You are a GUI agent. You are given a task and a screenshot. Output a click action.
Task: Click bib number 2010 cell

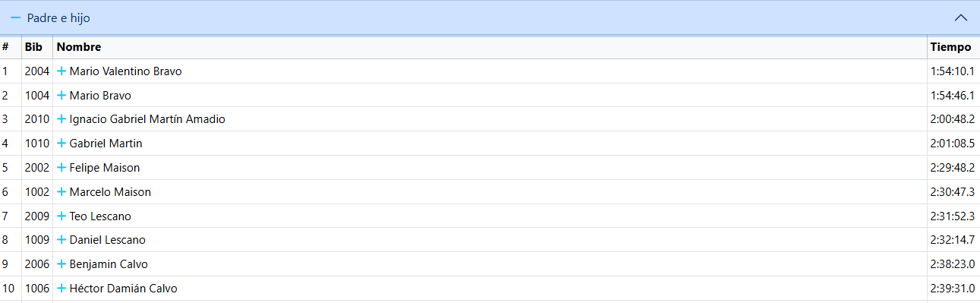tap(36, 119)
